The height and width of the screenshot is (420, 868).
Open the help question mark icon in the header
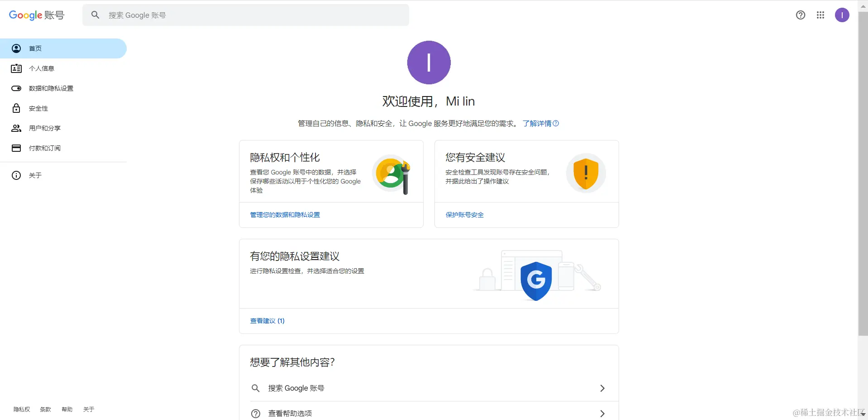pos(801,15)
